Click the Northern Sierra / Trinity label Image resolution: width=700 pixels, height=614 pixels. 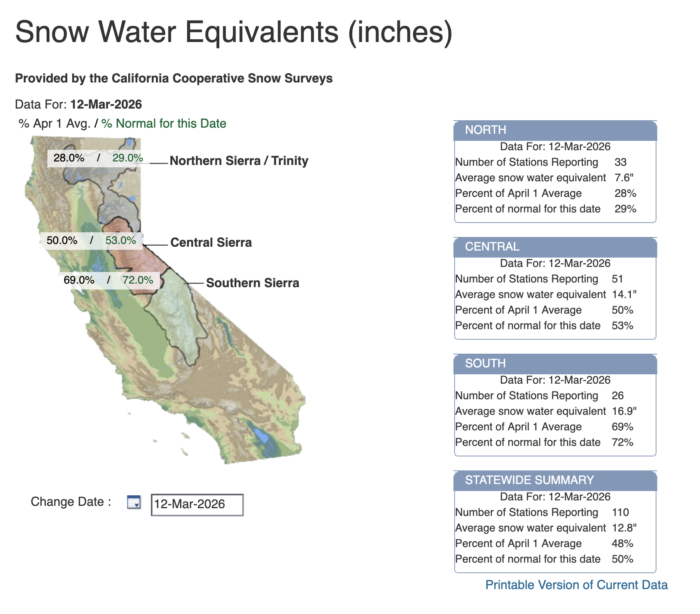pos(239,161)
